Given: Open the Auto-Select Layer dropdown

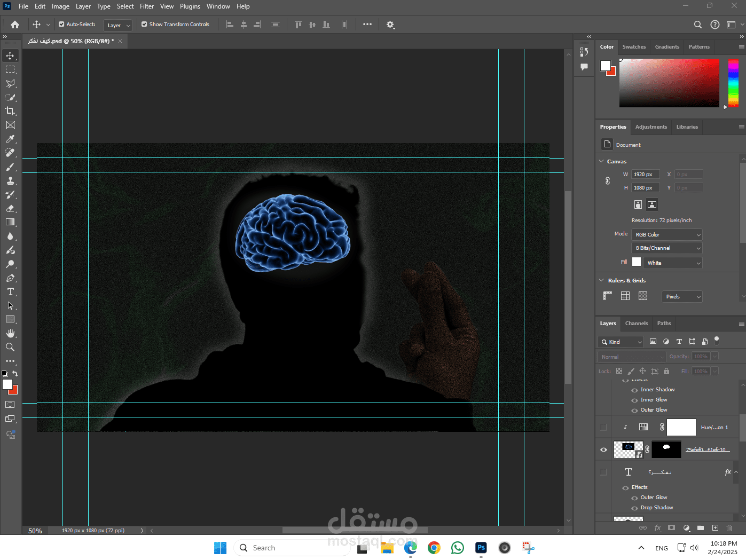Looking at the screenshot, I should click(x=117, y=25).
